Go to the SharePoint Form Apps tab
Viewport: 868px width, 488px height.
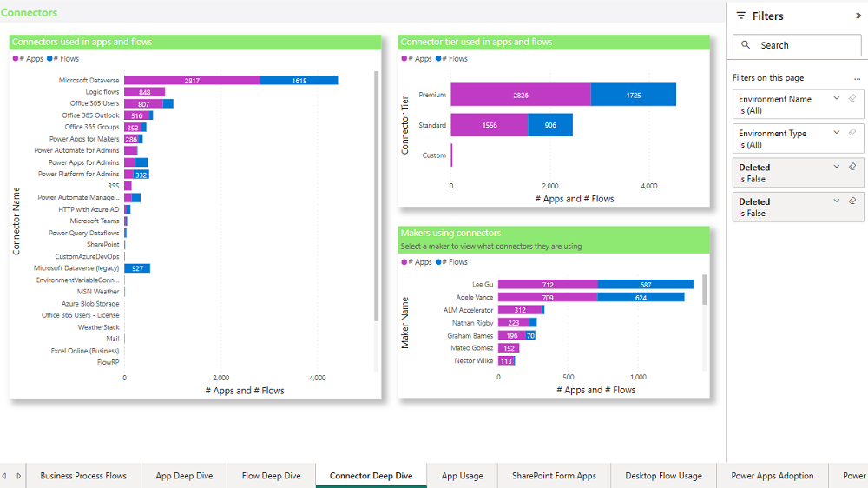click(553, 476)
